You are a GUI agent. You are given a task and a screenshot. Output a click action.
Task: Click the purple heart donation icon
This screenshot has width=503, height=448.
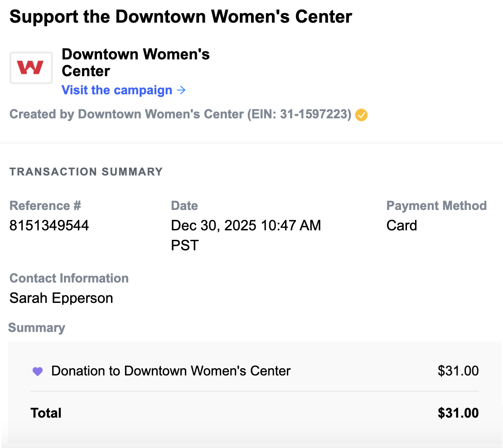pos(38,371)
